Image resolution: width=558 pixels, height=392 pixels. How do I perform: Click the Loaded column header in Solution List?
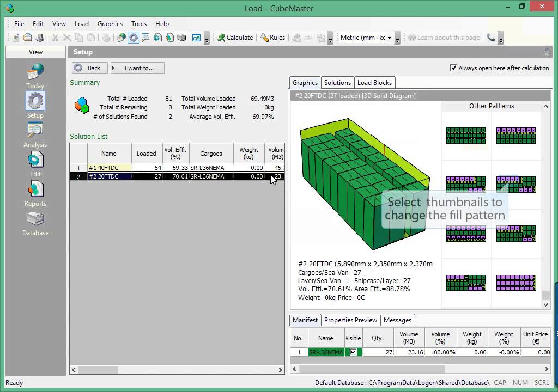pyautogui.click(x=146, y=154)
